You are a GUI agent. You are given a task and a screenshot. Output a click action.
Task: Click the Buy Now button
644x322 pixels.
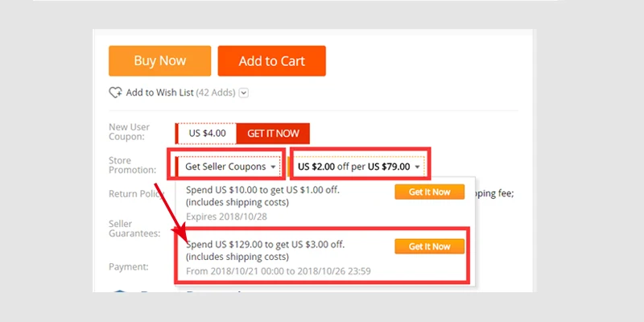click(159, 61)
